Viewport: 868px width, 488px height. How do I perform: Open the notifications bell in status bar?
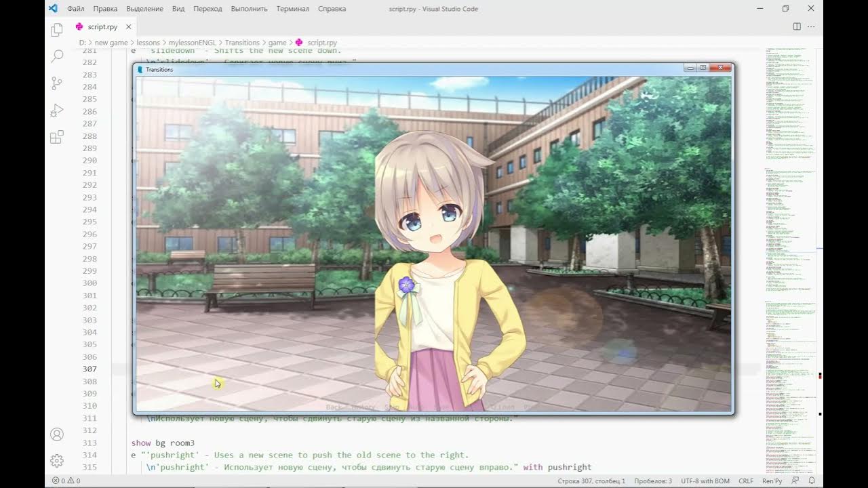[811, 481]
